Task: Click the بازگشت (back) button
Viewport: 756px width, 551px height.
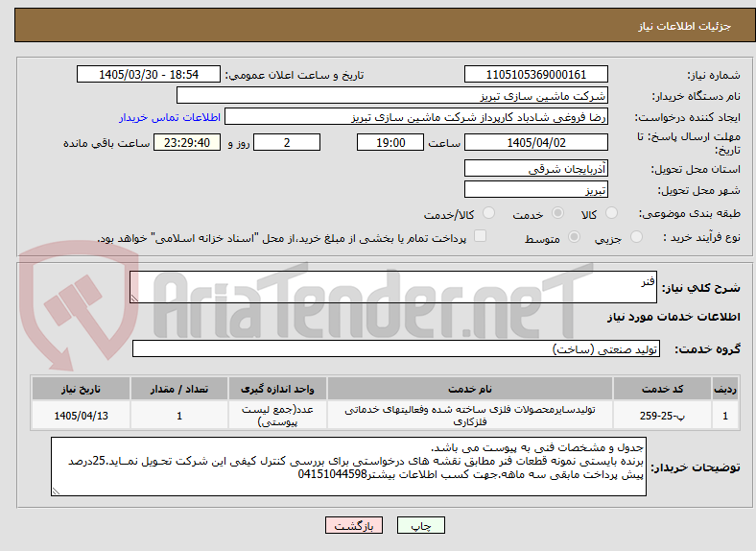Action: (354, 525)
